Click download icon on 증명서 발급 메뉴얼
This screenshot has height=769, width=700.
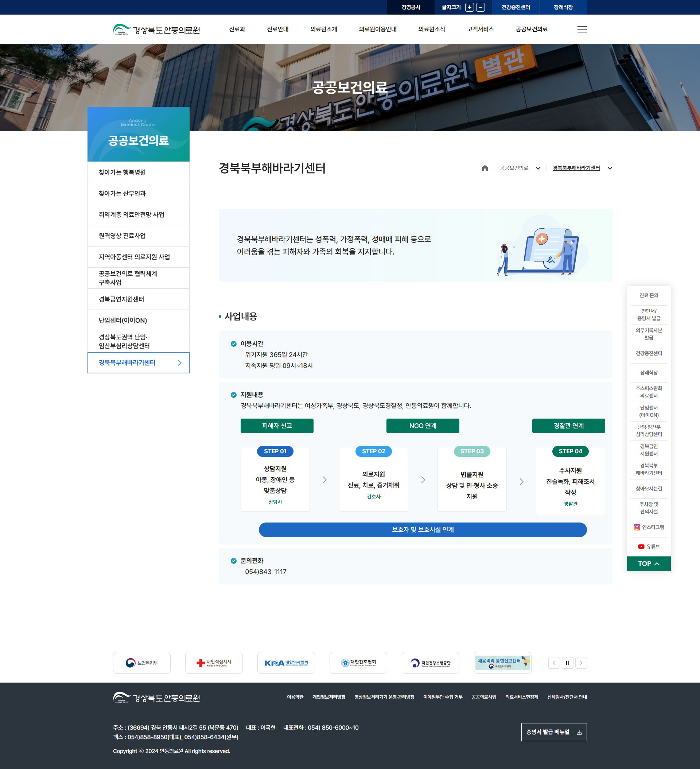[579, 733]
